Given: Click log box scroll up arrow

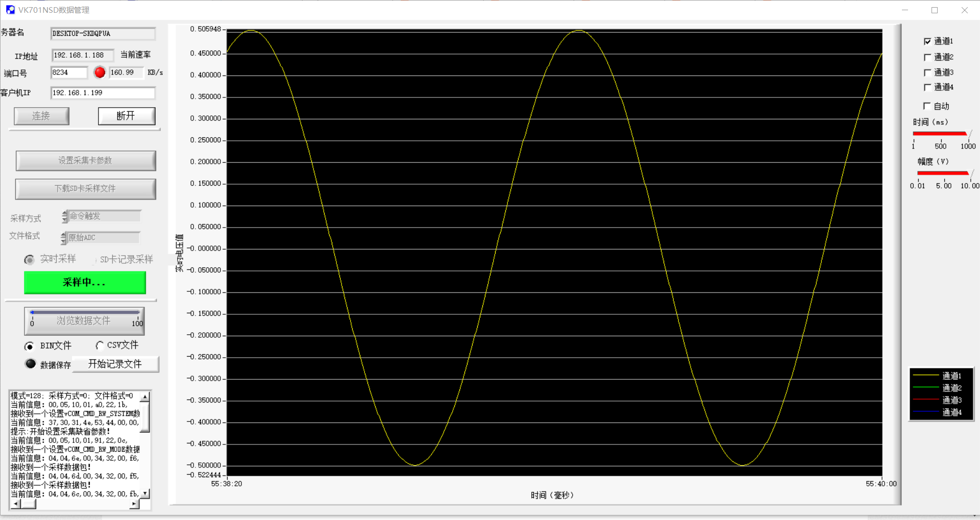Looking at the screenshot, I should [x=145, y=397].
